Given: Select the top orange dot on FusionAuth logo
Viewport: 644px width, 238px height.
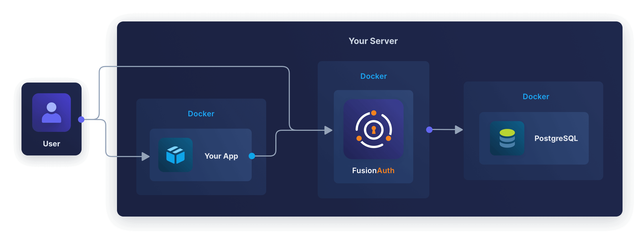Looking at the screenshot, I should [374, 113].
